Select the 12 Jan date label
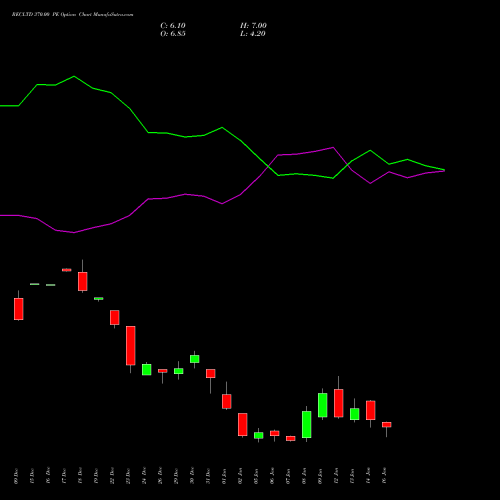This screenshot has width=500, height=500. 336,476
